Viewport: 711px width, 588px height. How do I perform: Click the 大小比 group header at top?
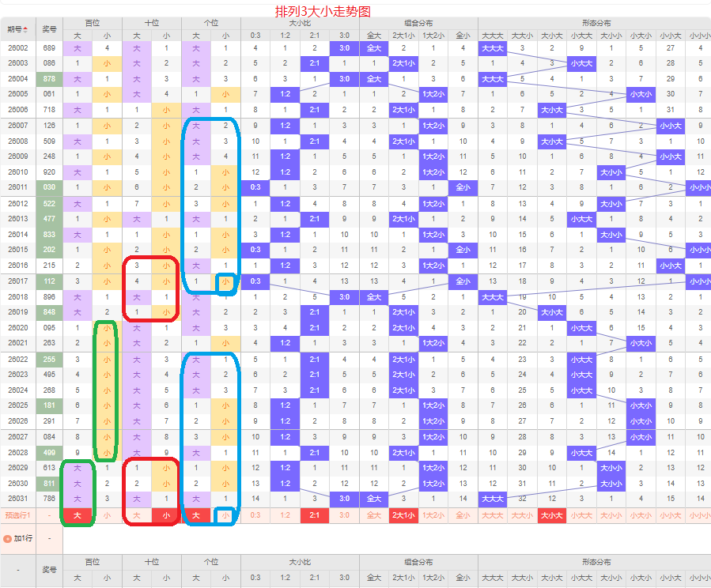(x=301, y=23)
